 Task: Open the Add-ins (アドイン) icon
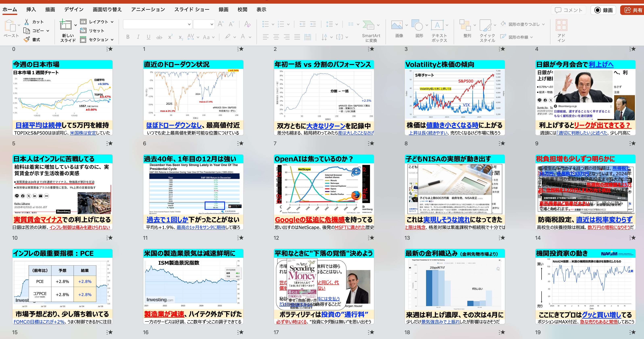[x=561, y=25]
